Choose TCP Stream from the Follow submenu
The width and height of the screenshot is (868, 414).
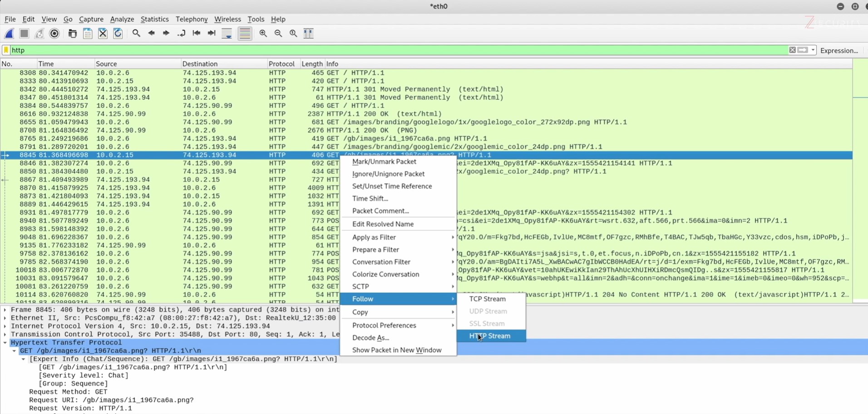[x=487, y=299]
